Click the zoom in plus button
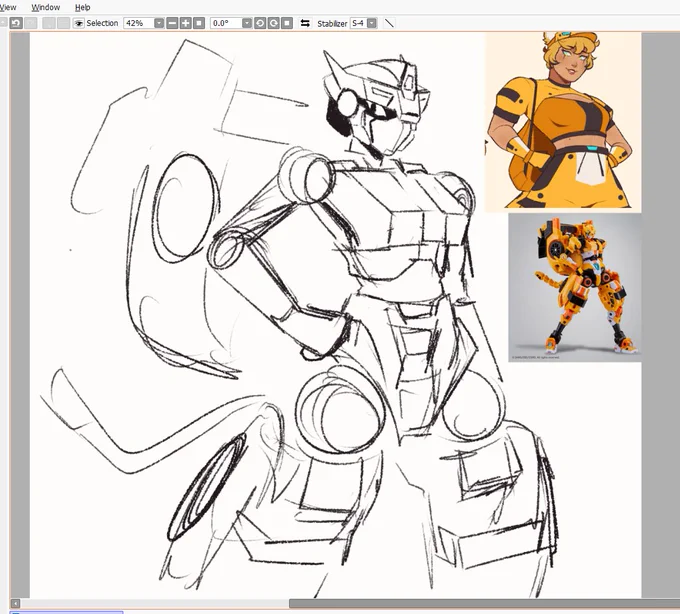 (186, 23)
